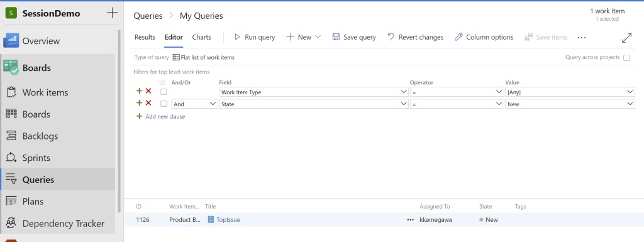Image resolution: width=644 pixels, height=242 pixels.
Task: Insert clause above Work Item Type row
Action: coord(139,91)
